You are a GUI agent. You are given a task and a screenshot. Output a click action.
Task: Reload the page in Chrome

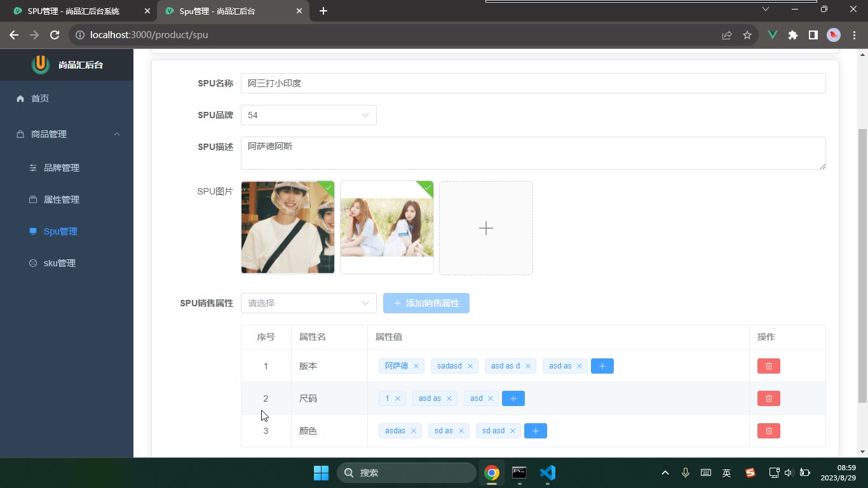coord(55,35)
